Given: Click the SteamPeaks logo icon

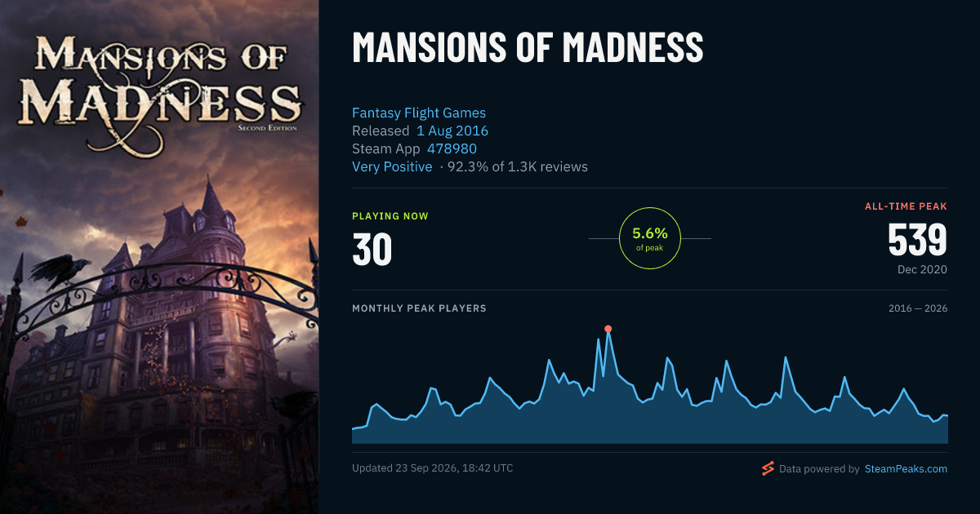Looking at the screenshot, I should point(767,468).
